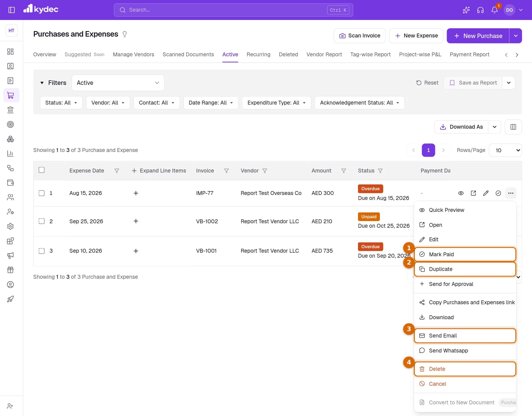Open the Rows/Page 10 selector

tap(505, 150)
